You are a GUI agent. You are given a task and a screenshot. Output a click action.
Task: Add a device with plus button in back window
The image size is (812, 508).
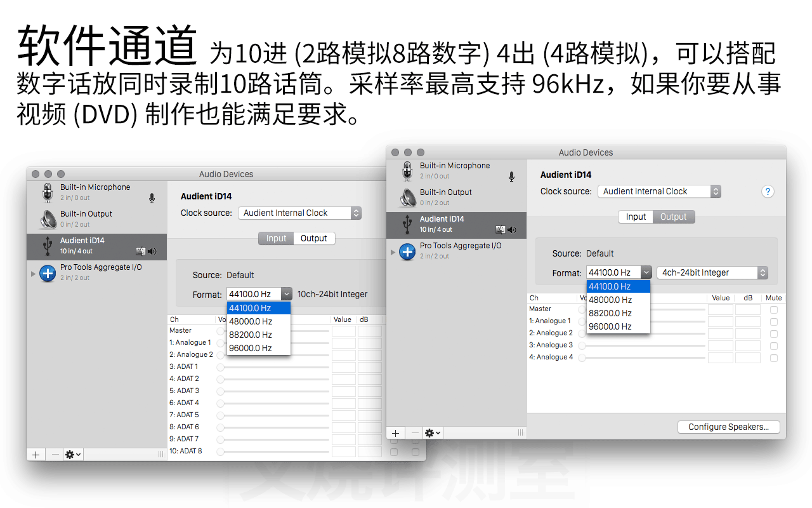coord(36,455)
